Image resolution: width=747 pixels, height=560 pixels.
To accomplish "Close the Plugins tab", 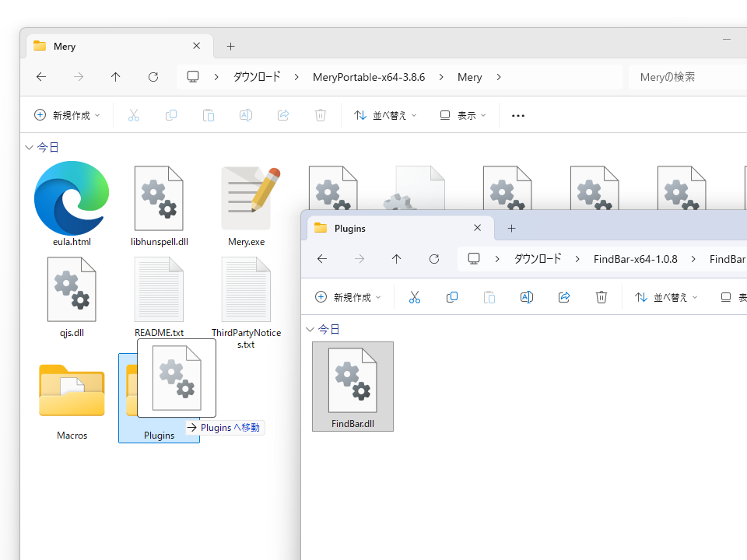I will 477,228.
